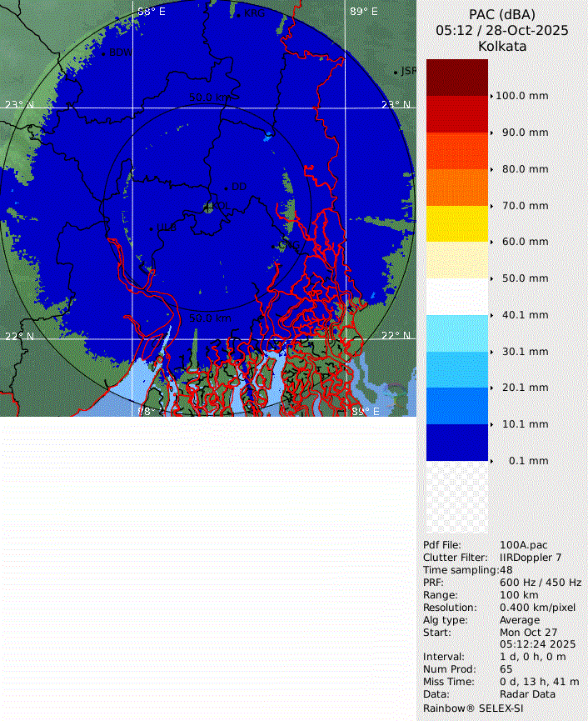Click the arrow beside 100.0 mm
This screenshot has height=721, width=588.
[x=491, y=96]
